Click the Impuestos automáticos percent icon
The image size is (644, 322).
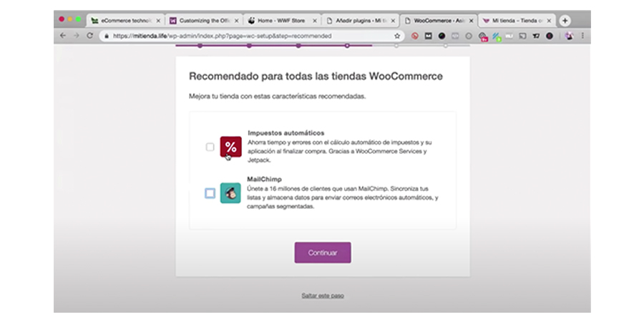click(230, 147)
